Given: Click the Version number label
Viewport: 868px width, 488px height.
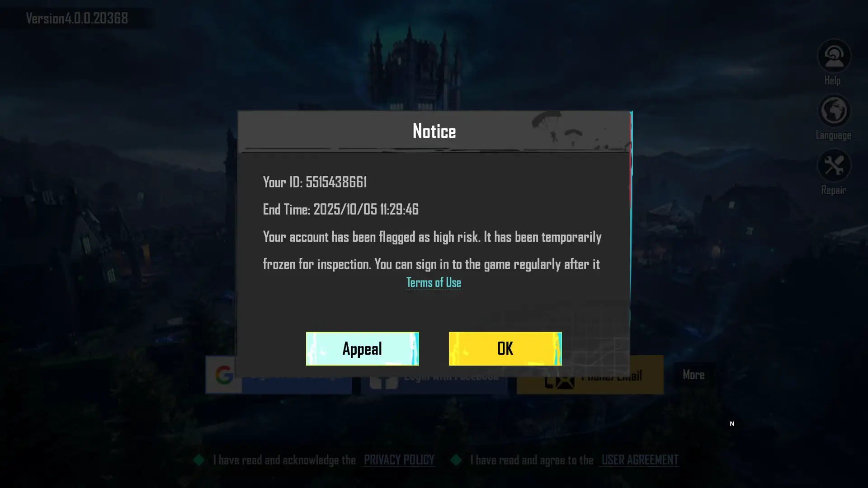Looking at the screenshot, I should tap(77, 18).
